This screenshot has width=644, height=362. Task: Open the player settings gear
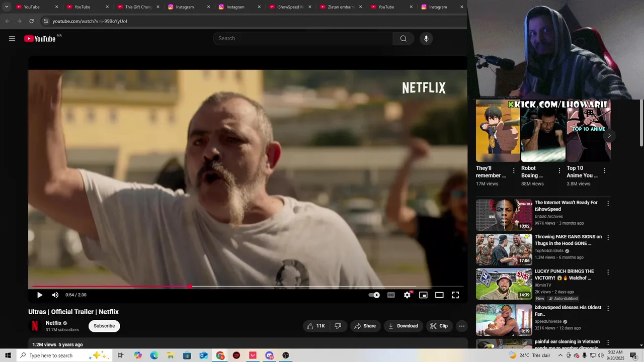407,295
